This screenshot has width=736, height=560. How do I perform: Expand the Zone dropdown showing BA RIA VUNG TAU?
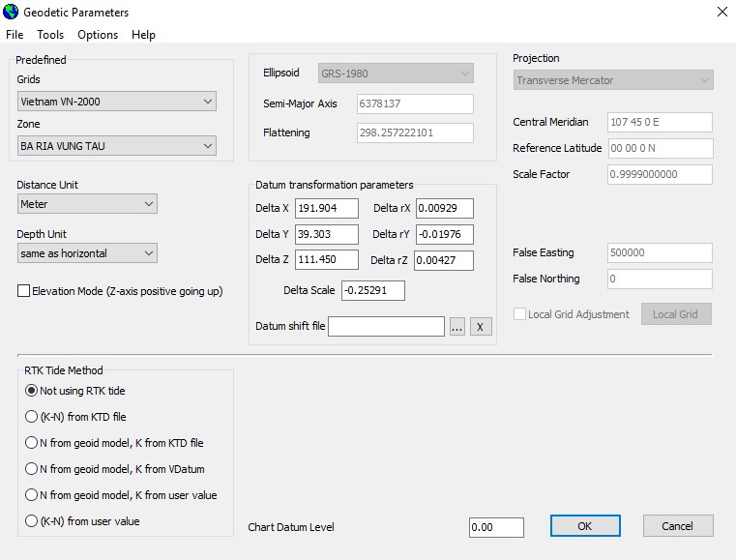117,146
